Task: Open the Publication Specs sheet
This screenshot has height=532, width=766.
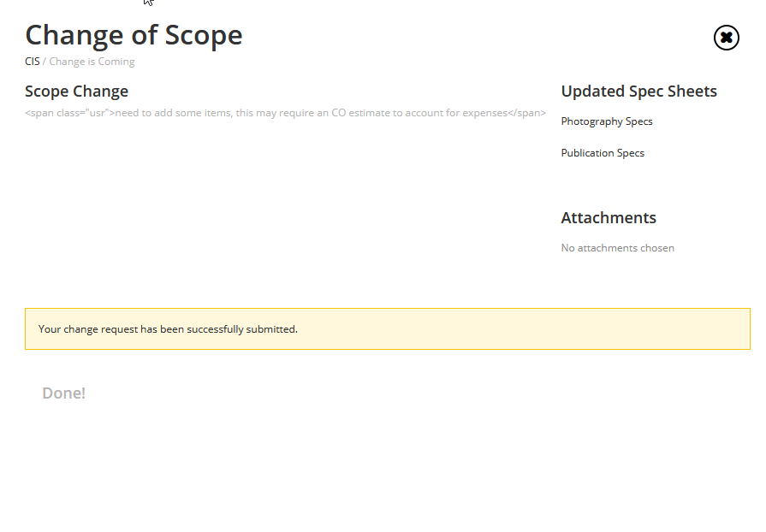Action: 603,153
